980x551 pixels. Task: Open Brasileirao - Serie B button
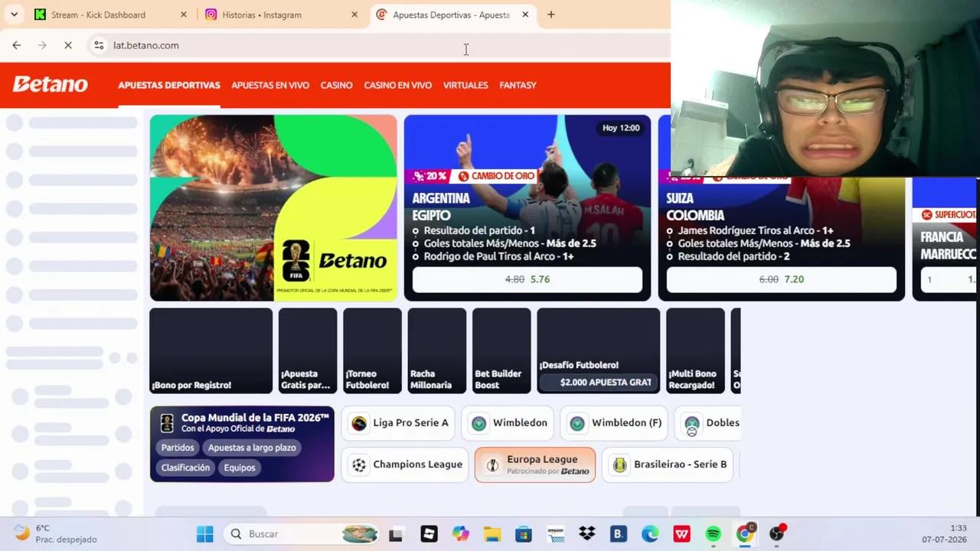tap(668, 465)
